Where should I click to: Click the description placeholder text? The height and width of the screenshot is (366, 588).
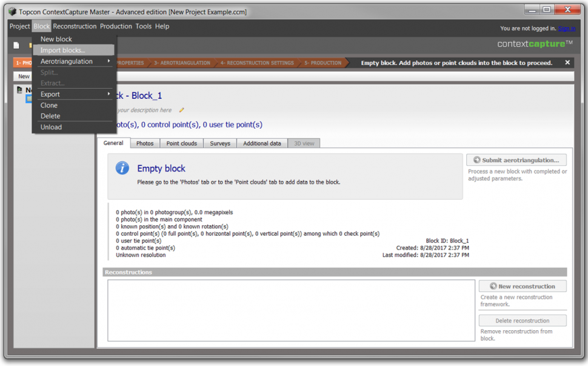(x=144, y=110)
